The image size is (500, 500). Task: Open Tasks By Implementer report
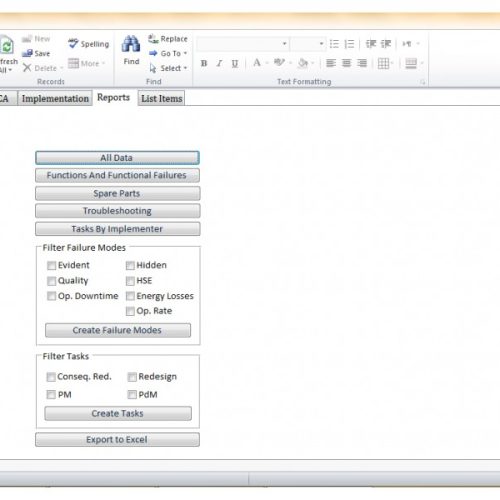click(x=117, y=229)
